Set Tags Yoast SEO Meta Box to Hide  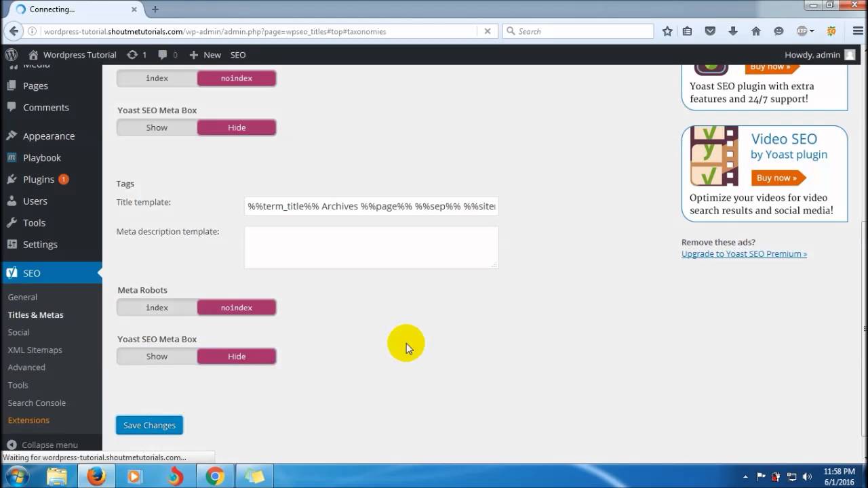click(237, 357)
